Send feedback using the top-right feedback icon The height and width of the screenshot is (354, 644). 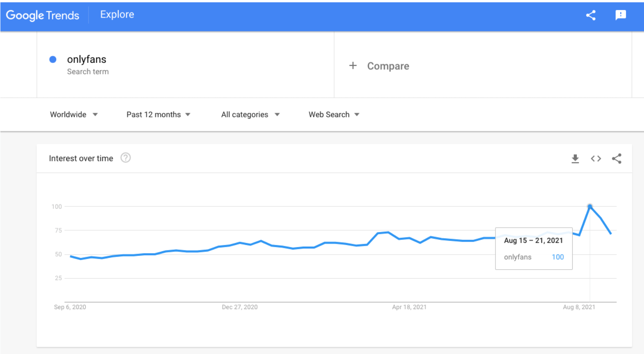[620, 15]
